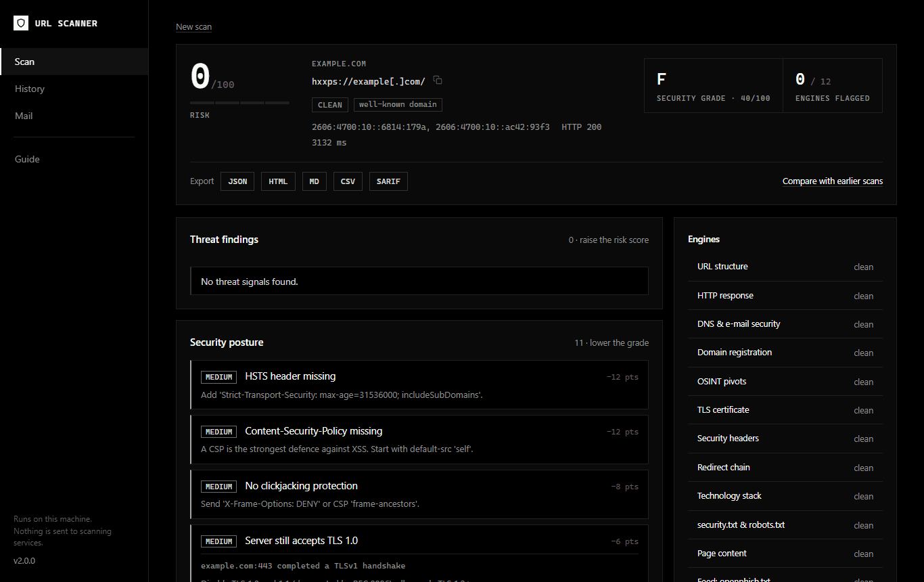Open the Server still accepts TLS 1.0 finding
924x582 pixels.
coord(419,553)
